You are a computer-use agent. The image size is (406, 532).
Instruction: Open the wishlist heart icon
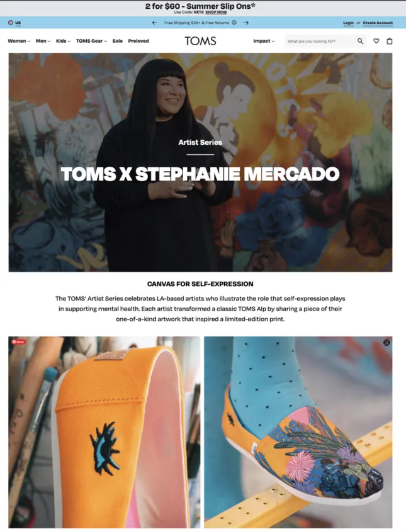376,41
